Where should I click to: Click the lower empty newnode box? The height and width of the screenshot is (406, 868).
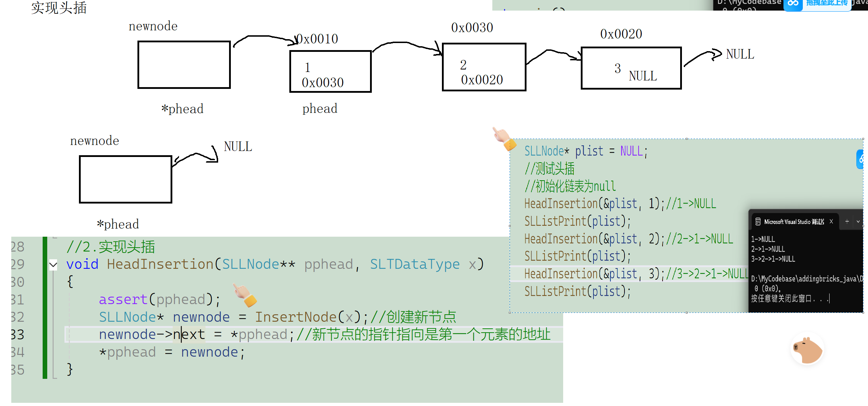click(126, 180)
